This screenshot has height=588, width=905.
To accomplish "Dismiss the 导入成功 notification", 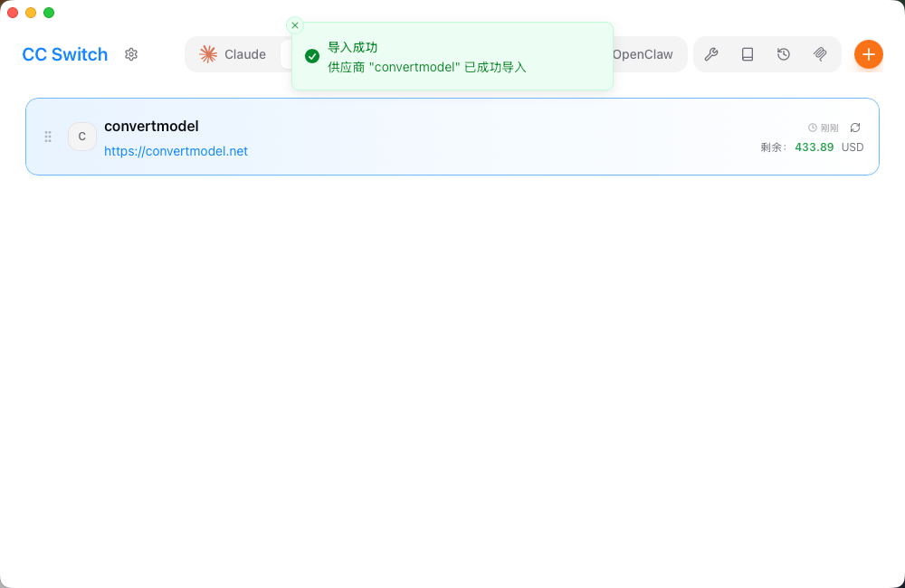I will point(294,25).
